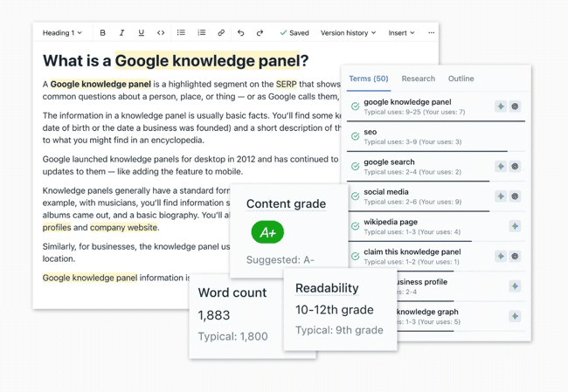Click the knowledge graph term label
568x392 pixels.
[427, 312]
